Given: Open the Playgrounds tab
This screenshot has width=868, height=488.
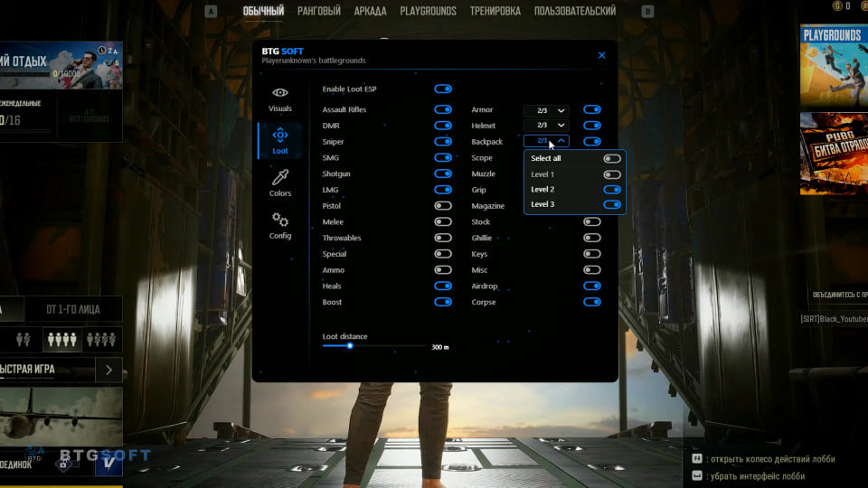Looking at the screenshot, I should [428, 11].
